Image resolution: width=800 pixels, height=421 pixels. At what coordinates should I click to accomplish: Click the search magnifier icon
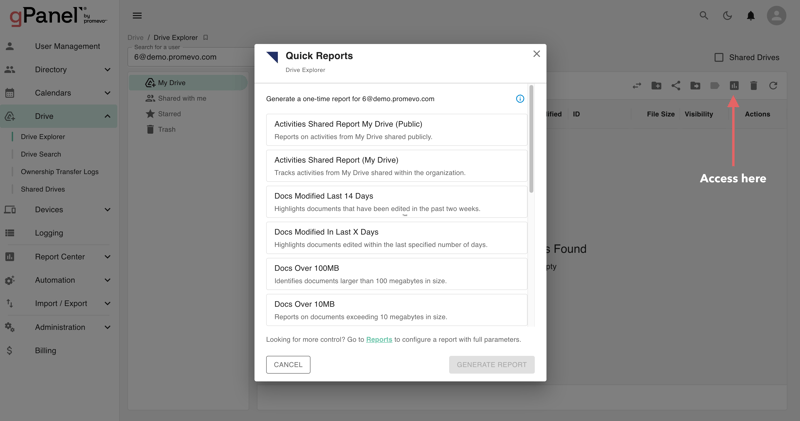point(704,16)
